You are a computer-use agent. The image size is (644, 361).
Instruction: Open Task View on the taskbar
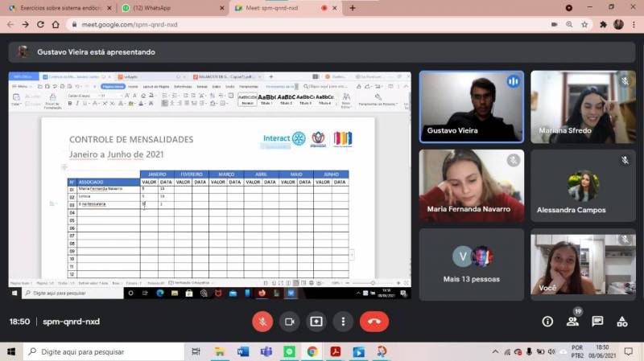point(196,351)
